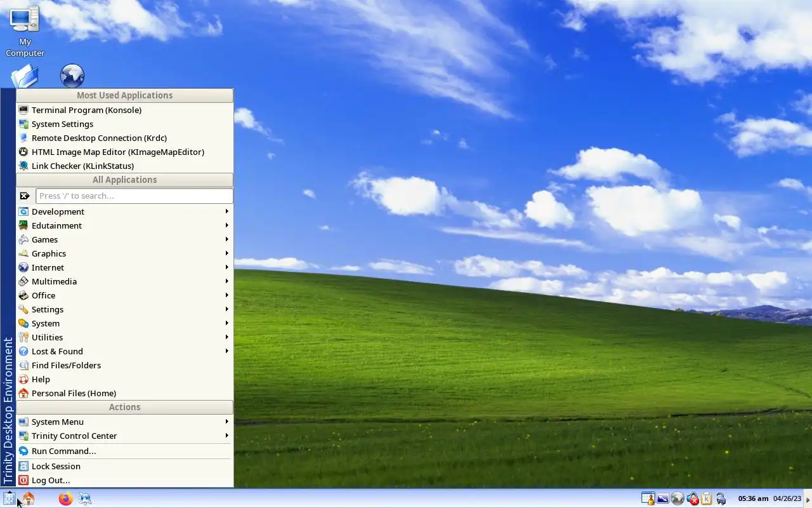The width and height of the screenshot is (812, 508).
Task: Start Remote Desktop Connection (Krdc)
Action: pyautogui.click(x=124, y=138)
